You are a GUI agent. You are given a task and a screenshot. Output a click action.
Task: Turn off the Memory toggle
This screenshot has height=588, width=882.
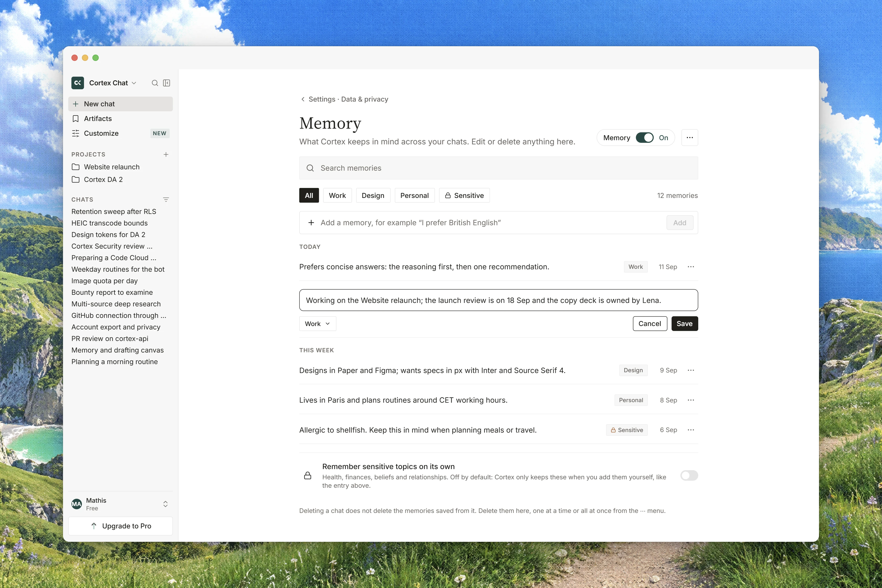coord(645,138)
